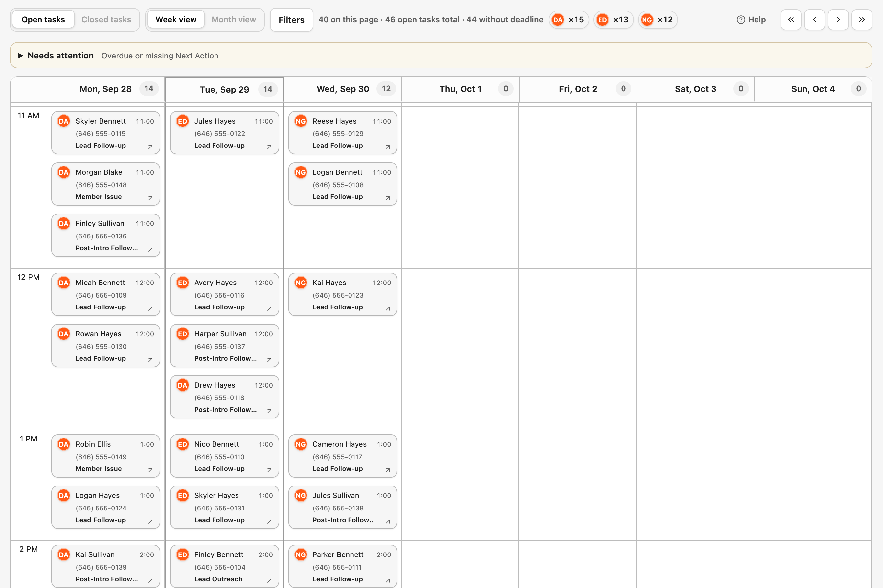Jump to last page with double-right arrows
883x588 pixels.
tap(862, 19)
